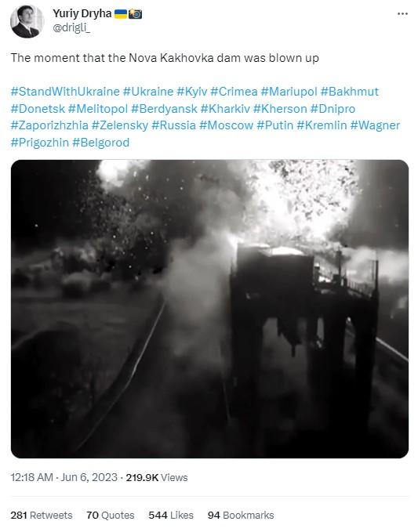
Task: Open the @drigli_ handle link
Action: point(71,28)
